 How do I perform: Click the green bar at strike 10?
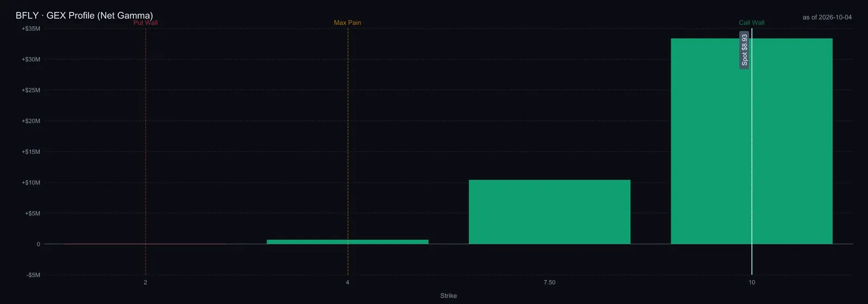pyautogui.click(x=751, y=141)
